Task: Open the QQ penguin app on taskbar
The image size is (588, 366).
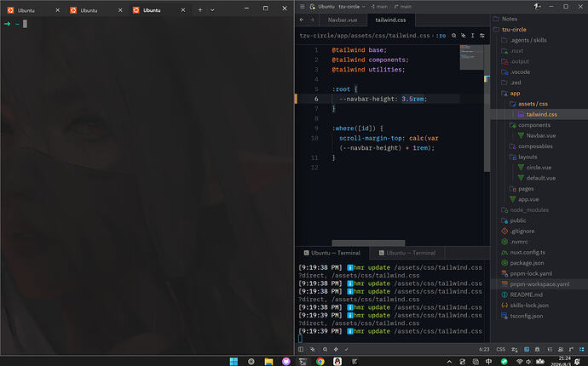Action: 337,361
